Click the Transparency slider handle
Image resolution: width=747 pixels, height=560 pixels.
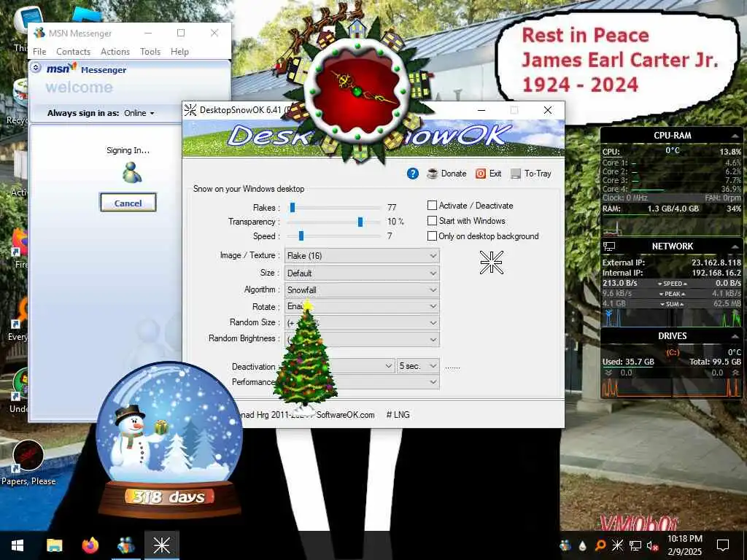pyautogui.click(x=360, y=222)
